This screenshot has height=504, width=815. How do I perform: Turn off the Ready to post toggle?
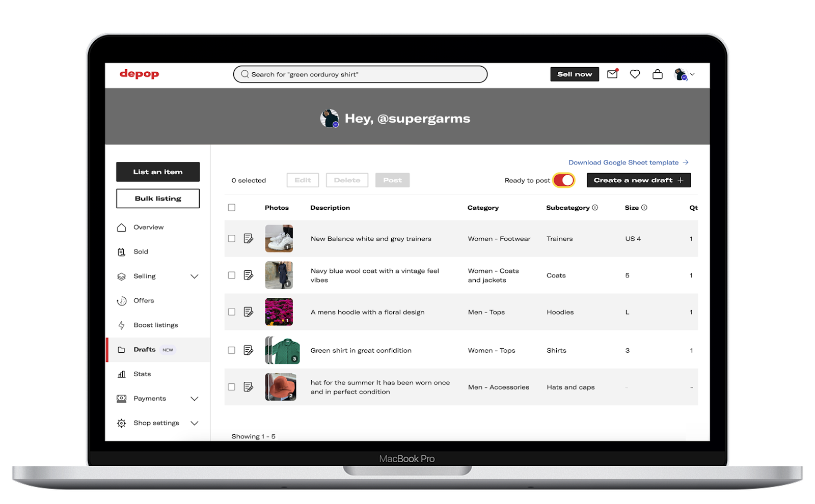pyautogui.click(x=564, y=180)
